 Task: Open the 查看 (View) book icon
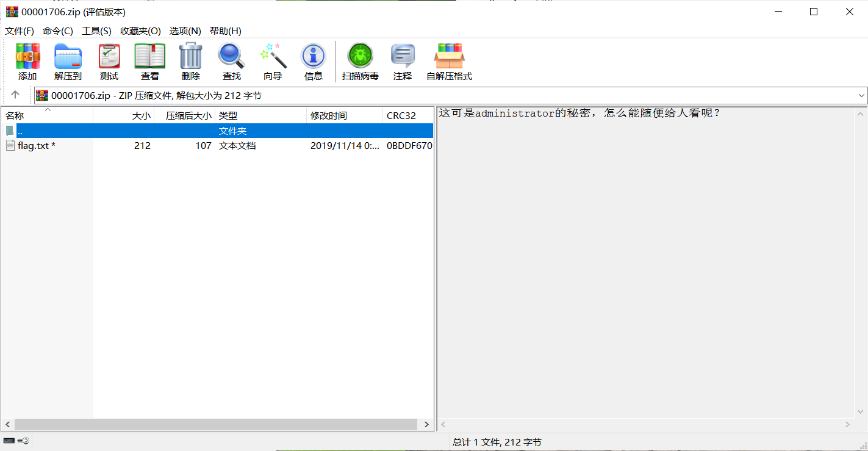coord(150,62)
